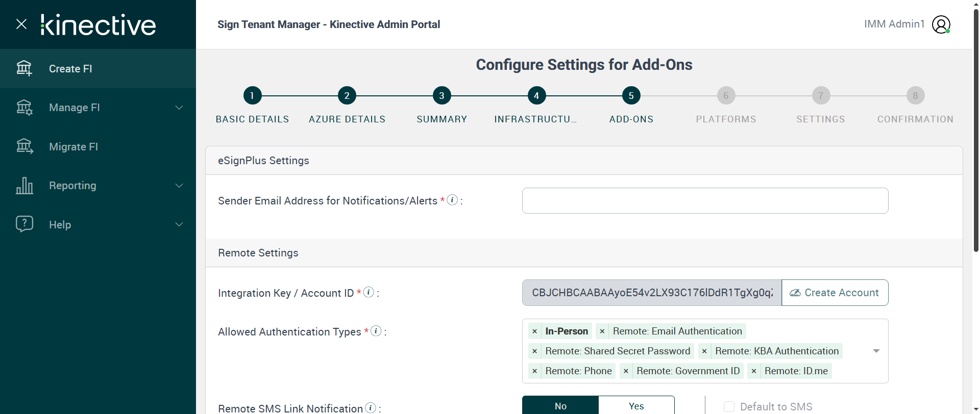Go to Infrastructure step 4
This screenshot has width=980, height=414.
click(x=536, y=95)
